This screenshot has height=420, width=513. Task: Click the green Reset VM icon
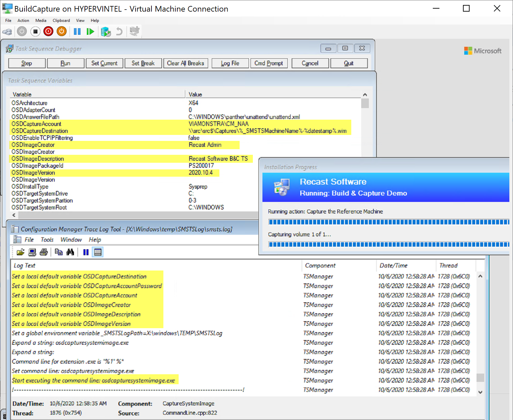point(90,32)
